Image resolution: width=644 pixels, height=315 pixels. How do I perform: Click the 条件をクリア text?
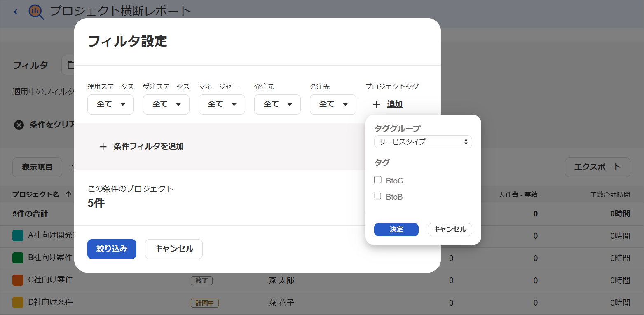coord(52,125)
